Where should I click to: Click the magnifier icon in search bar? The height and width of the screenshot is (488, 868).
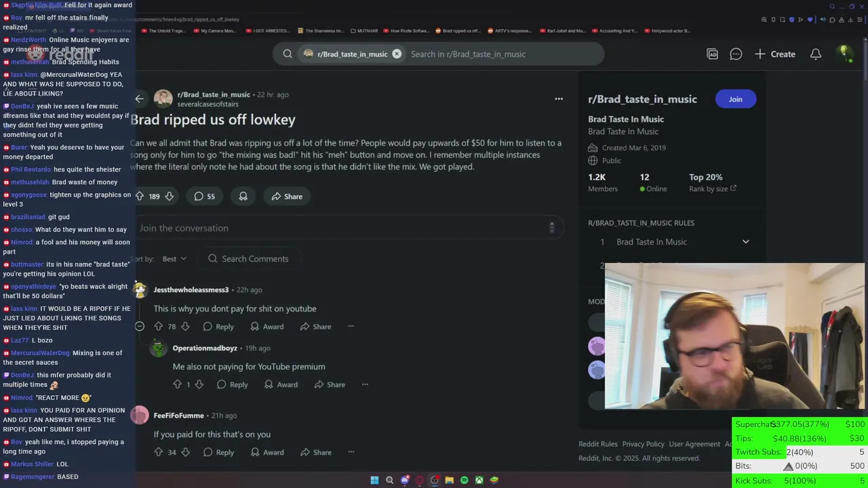click(288, 54)
